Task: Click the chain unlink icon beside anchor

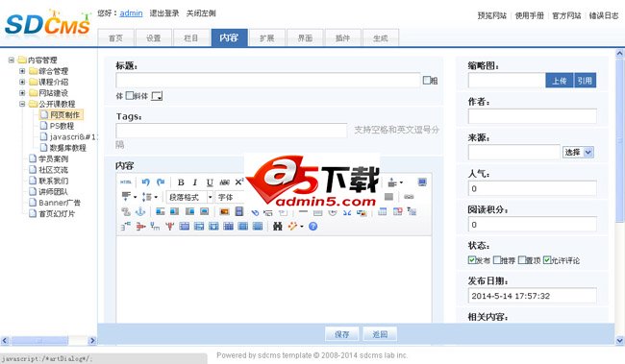Action: [126, 211]
